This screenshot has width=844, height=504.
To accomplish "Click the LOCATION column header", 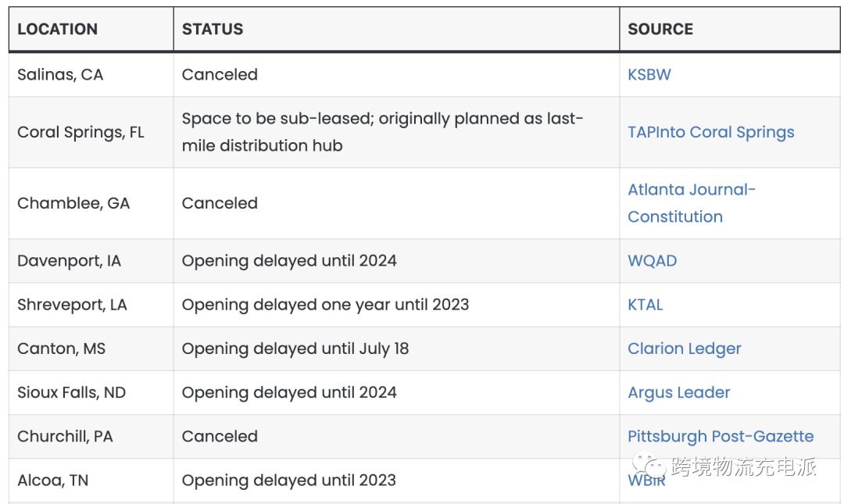I will (57, 30).
